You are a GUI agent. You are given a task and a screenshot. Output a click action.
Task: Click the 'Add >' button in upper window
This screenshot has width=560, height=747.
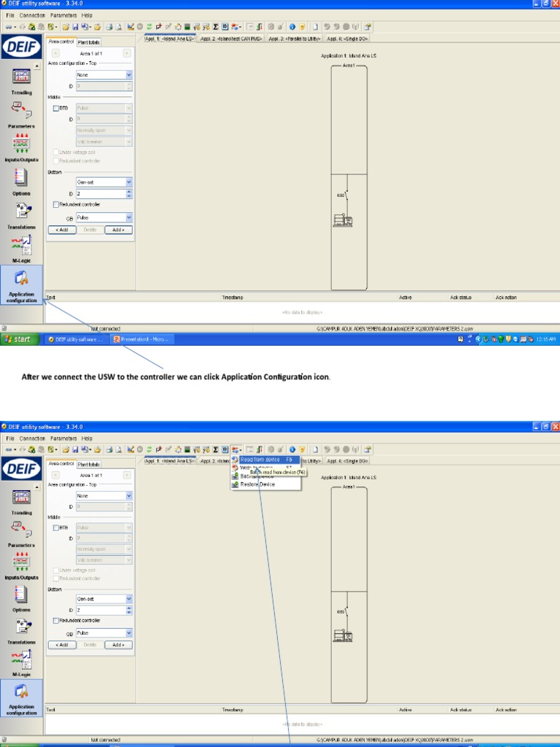coord(119,230)
